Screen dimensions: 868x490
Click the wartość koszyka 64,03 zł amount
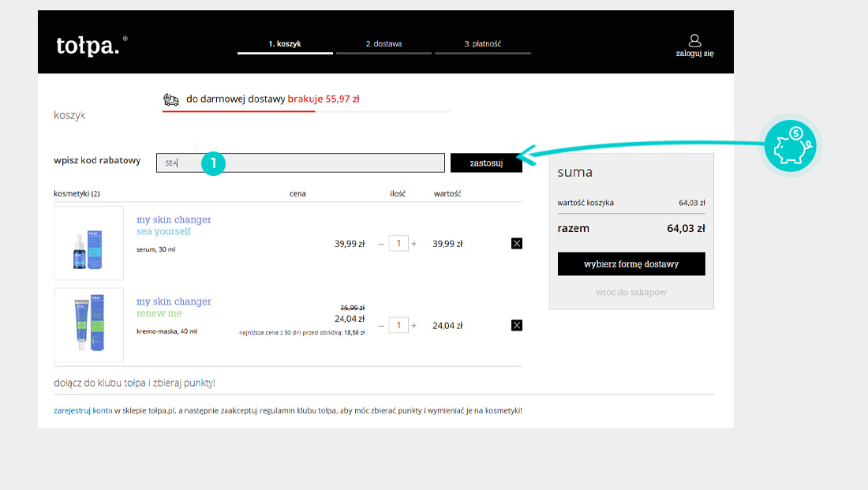point(692,203)
